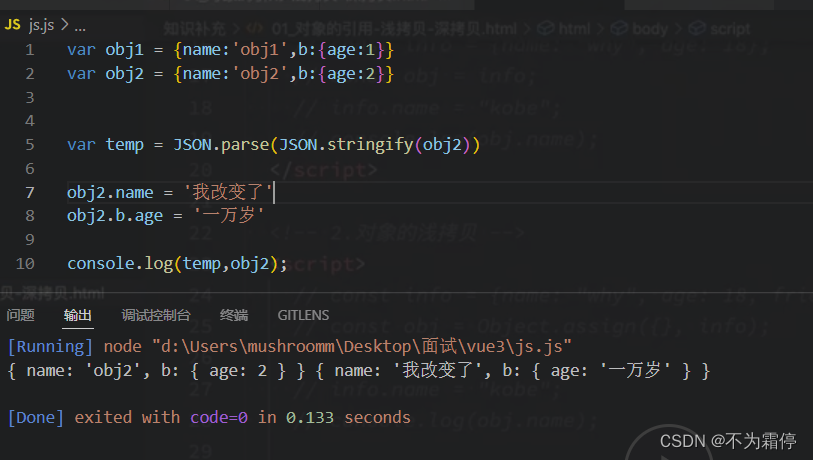Switch to the 输出 panel tab

point(78,315)
